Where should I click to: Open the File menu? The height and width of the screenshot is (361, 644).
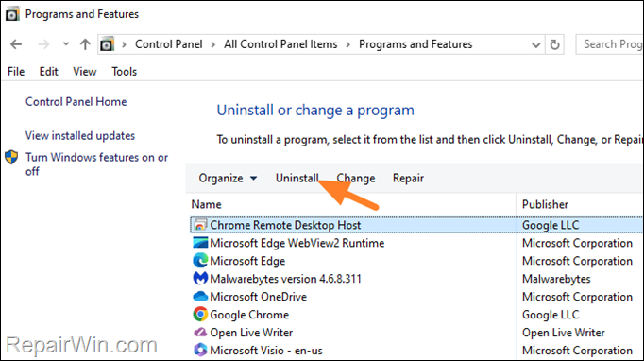pyautogui.click(x=16, y=72)
